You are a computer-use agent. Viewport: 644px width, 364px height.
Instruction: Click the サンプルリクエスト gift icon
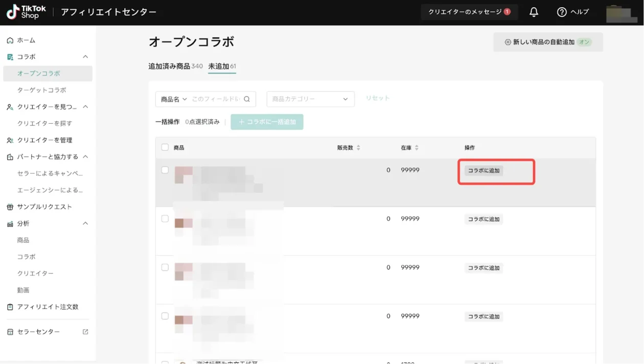click(10, 207)
